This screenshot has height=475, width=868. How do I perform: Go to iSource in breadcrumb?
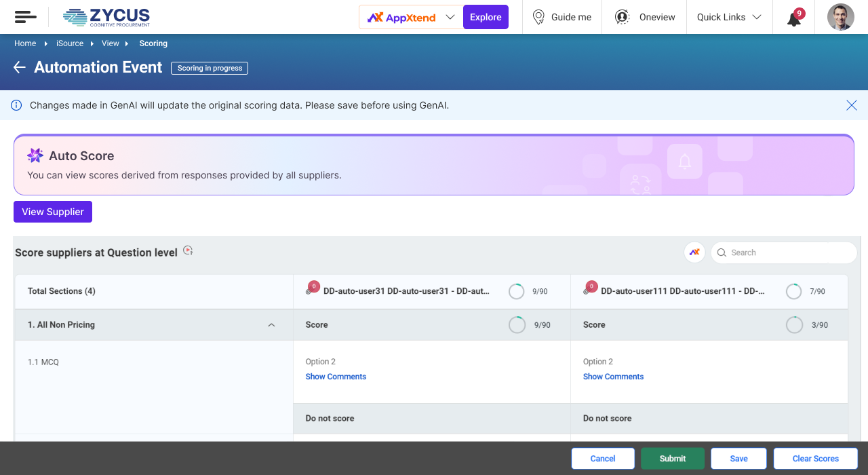(70, 43)
